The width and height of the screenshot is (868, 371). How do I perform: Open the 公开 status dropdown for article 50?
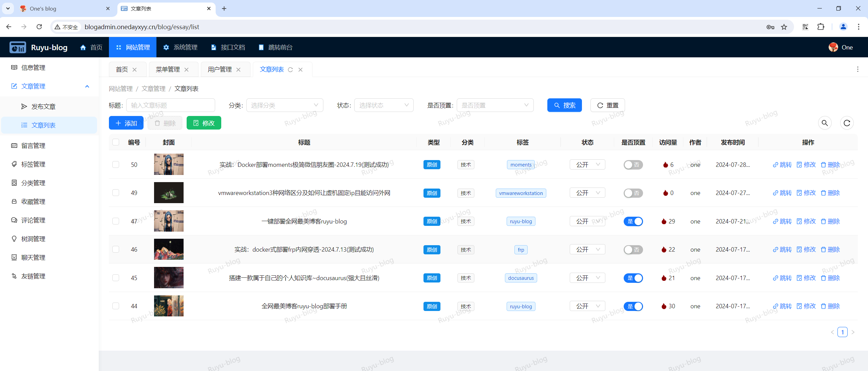[x=587, y=164]
